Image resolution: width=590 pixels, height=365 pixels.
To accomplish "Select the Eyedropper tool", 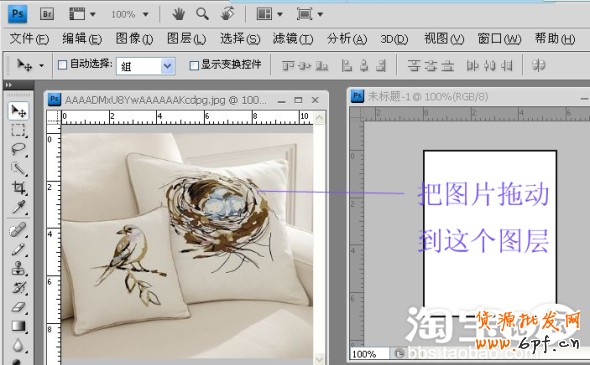I will 18,207.
